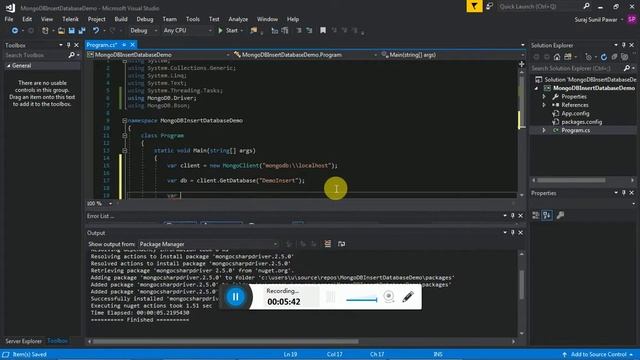
Task: Toggle auto-hide pin on Solution Explorer
Action: 624,45
